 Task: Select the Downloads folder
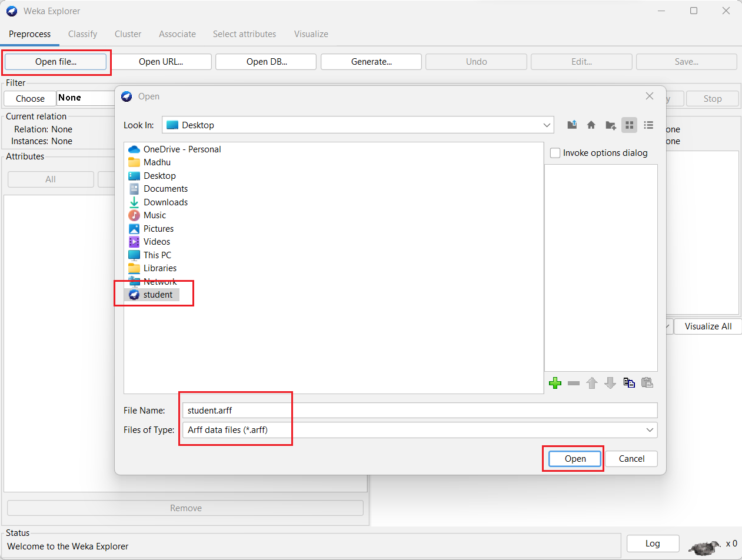click(x=158, y=202)
